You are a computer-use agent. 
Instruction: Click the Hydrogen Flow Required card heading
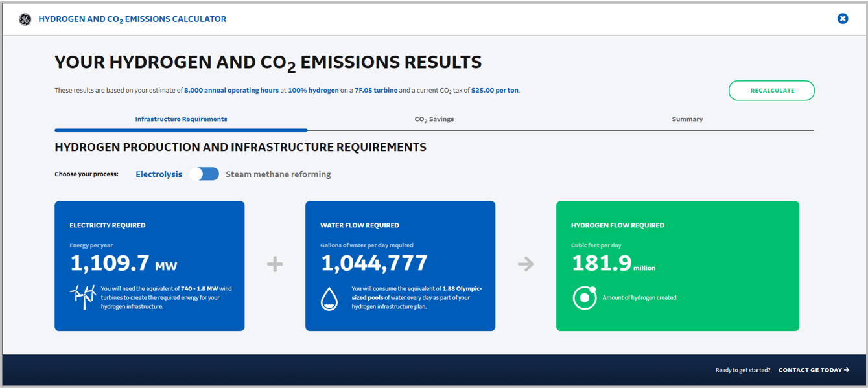pyautogui.click(x=618, y=225)
